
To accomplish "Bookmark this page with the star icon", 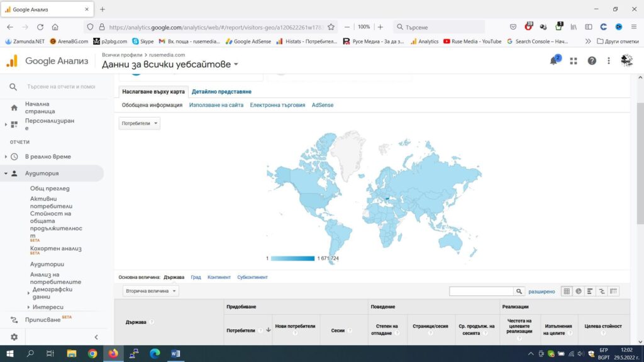I will 331,27.
